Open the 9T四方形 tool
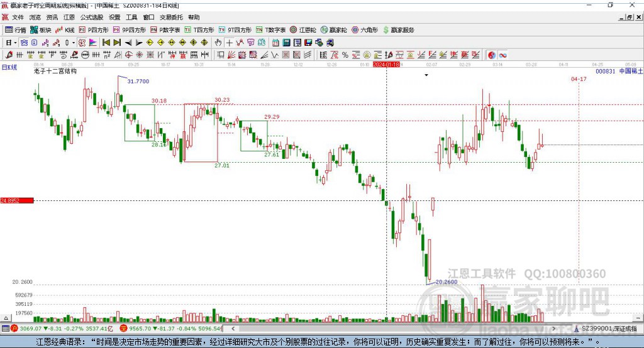The height and width of the screenshot is (348, 644). pyautogui.click(x=235, y=30)
